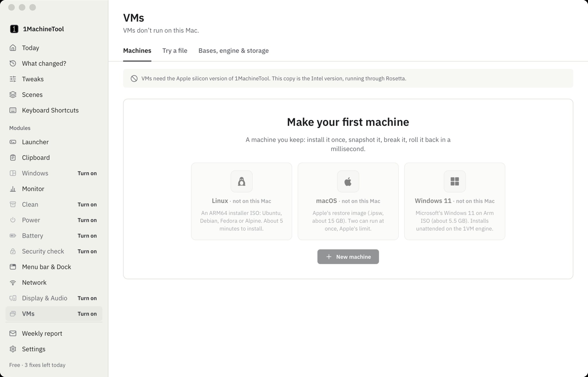Turn on the Clean module
The width and height of the screenshot is (588, 377).
[x=87, y=205]
